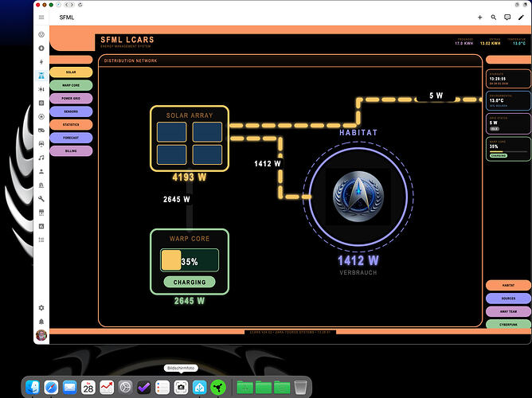This screenshot has width=532, height=398.
Task: Open the Trash in the Dock
Action: [300, 387]
